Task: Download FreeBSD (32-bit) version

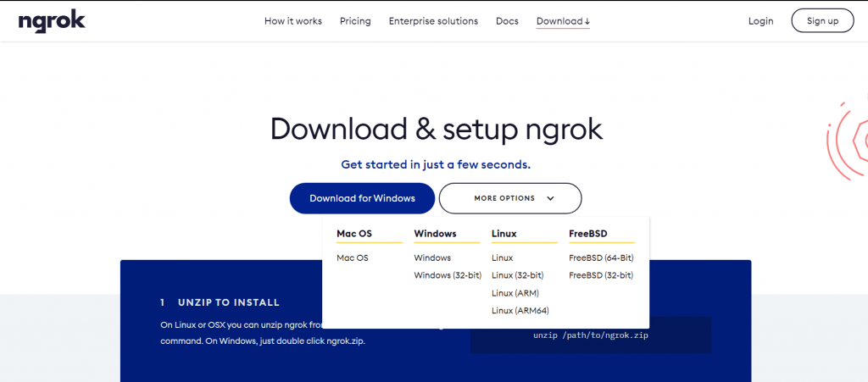Action: click(x=601, y=275)
